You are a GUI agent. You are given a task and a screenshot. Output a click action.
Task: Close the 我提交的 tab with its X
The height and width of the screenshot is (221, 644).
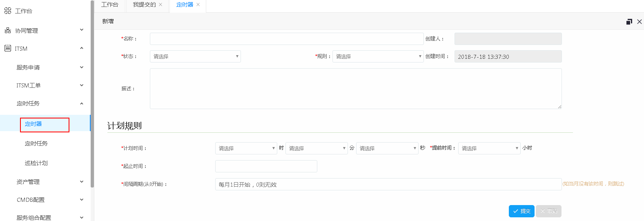(x=160, y=4)
